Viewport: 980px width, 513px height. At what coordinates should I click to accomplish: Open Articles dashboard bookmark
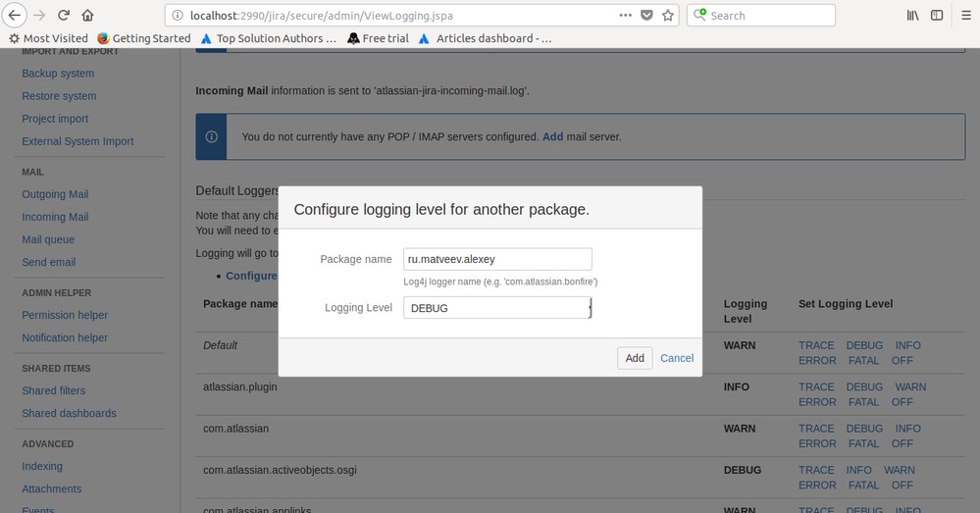coord(485,38)
